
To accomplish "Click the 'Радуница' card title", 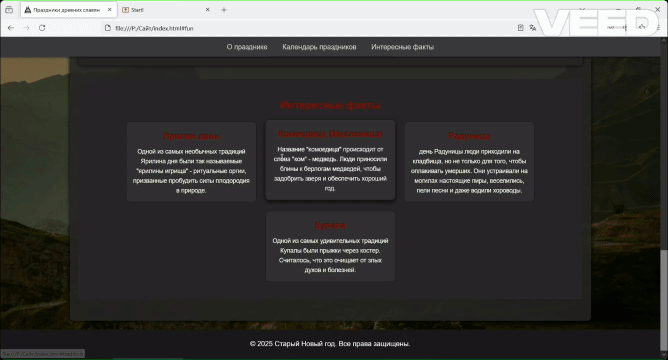I will 469,136.
